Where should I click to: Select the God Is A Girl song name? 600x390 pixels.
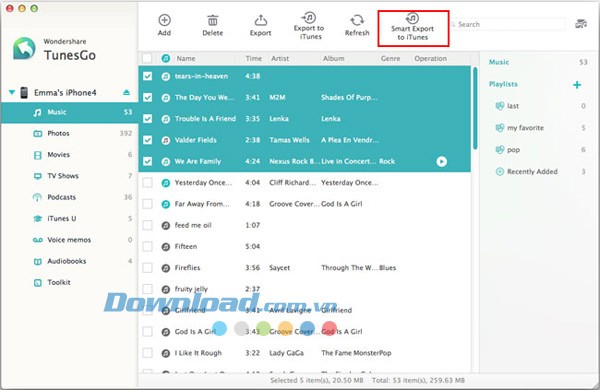coord(195,331)
